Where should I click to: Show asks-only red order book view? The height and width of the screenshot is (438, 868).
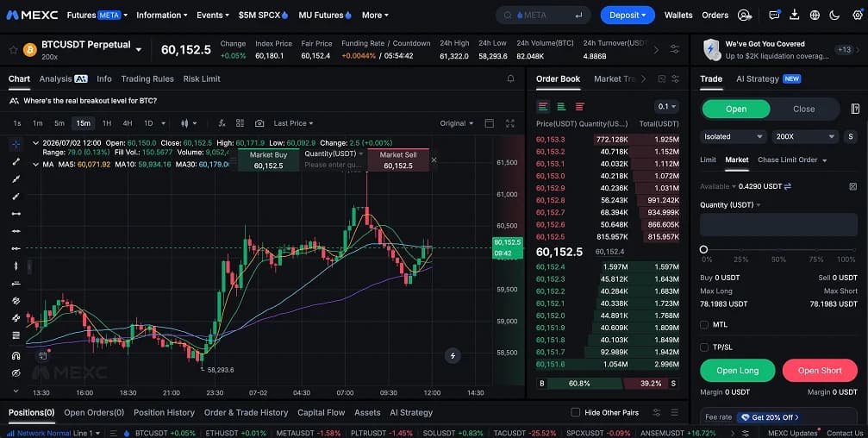coord(579,106)
